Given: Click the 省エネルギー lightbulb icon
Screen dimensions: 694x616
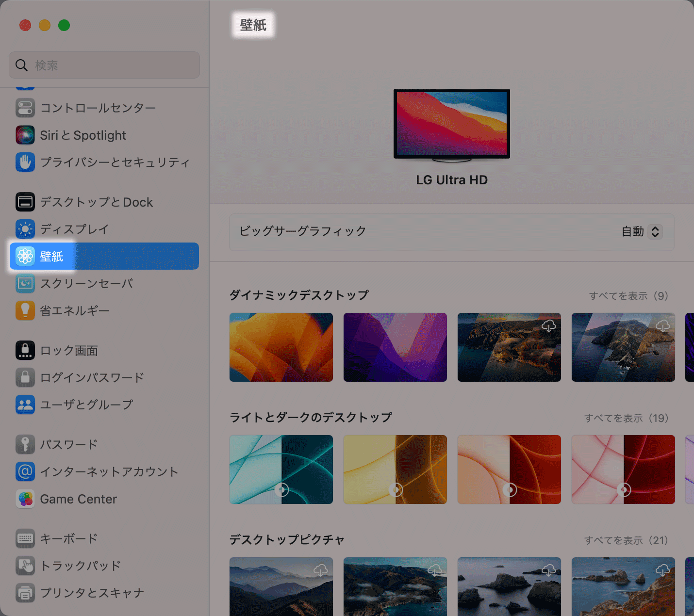Looking at the screenshot, I should coord(25,310).
